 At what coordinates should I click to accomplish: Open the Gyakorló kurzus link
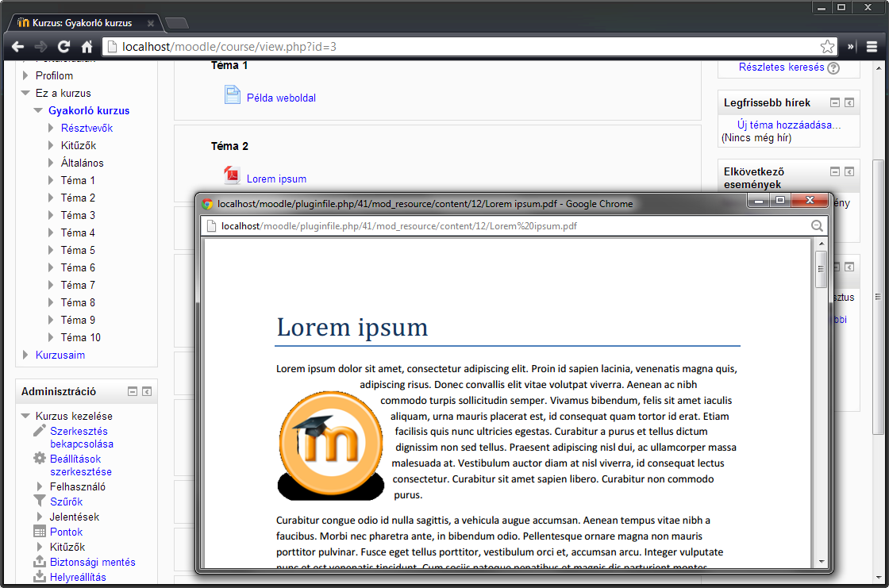tap(88, 110)
